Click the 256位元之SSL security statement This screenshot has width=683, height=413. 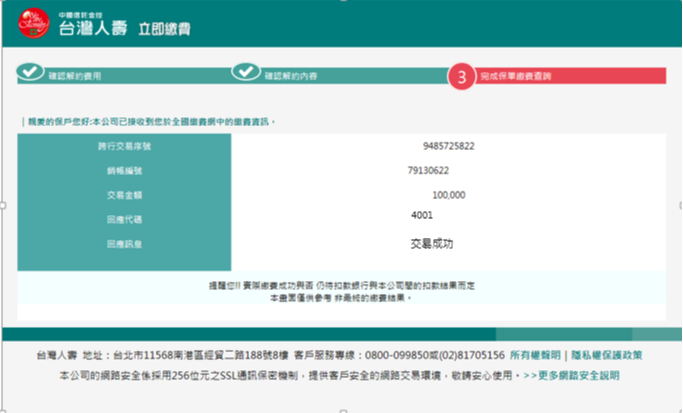click(x=291, y=375)
